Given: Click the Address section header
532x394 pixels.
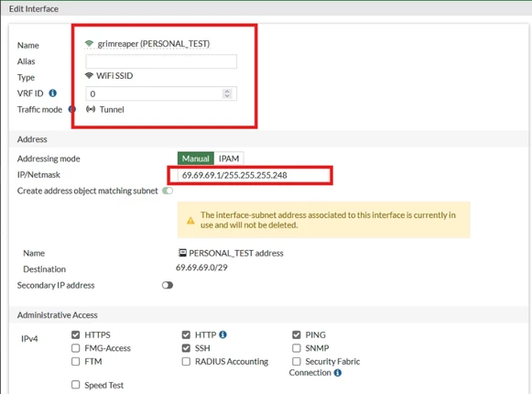Looking at the screenshot, I should [x=32, y=139].
